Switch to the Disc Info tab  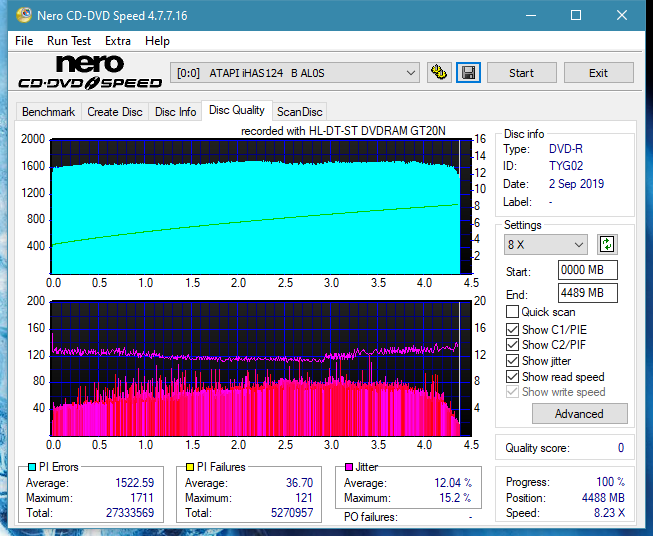175,112
